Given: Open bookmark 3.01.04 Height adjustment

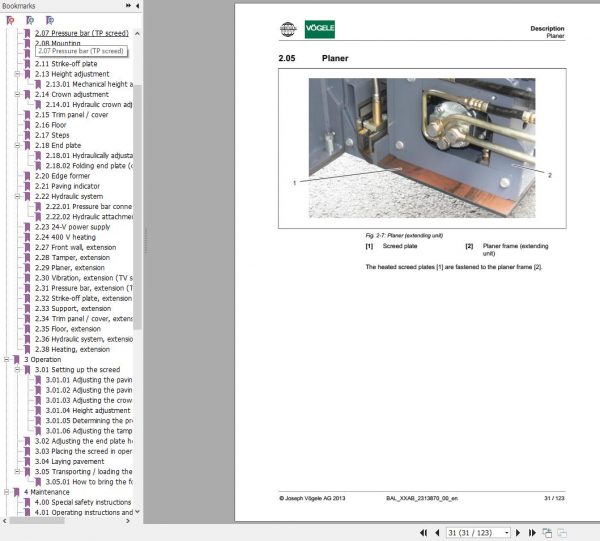Looking at the screenshot, I should click(x=88, y=410).
